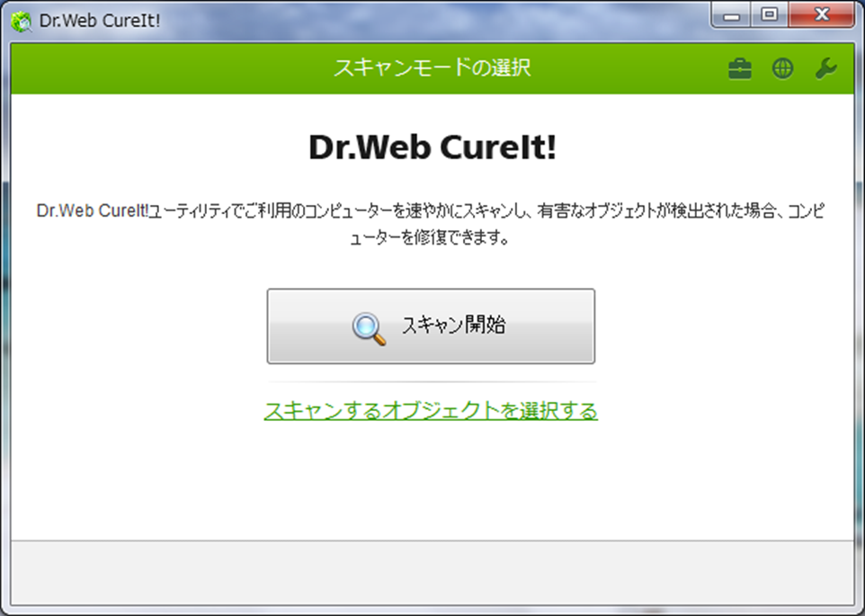Open the スキャンするオブジェクトを選択する link
Screen dimensions: 865x616
pyautogui.click(x=431, y=411)
